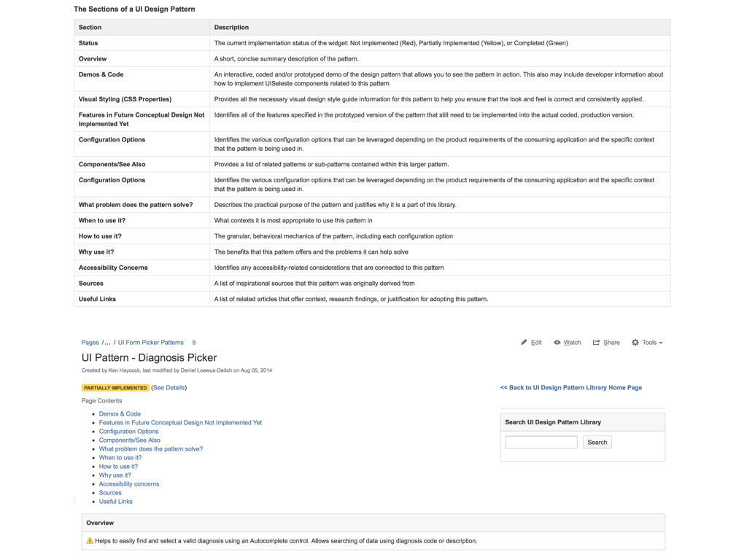Click the Overview panel heading

[100, 523]
